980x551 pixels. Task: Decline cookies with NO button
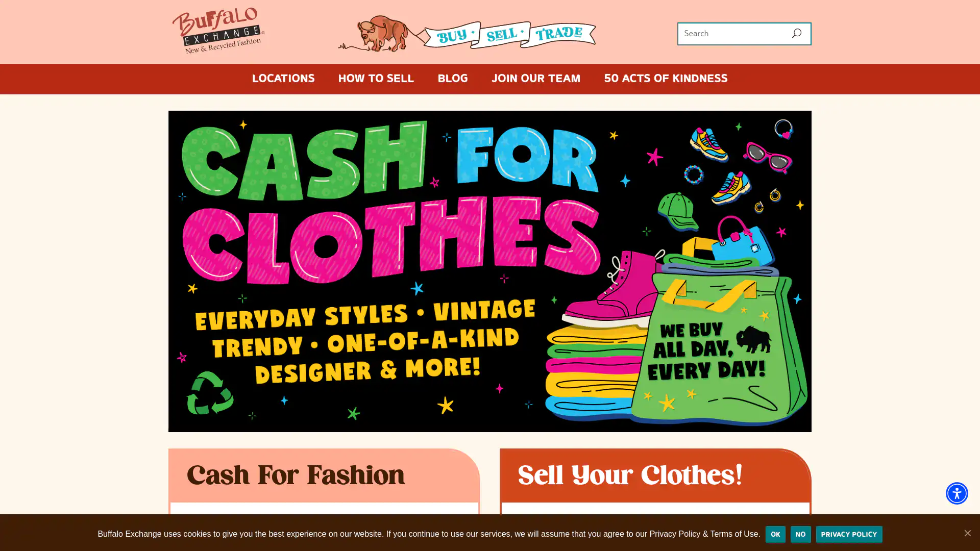click(x=800, y=534)
